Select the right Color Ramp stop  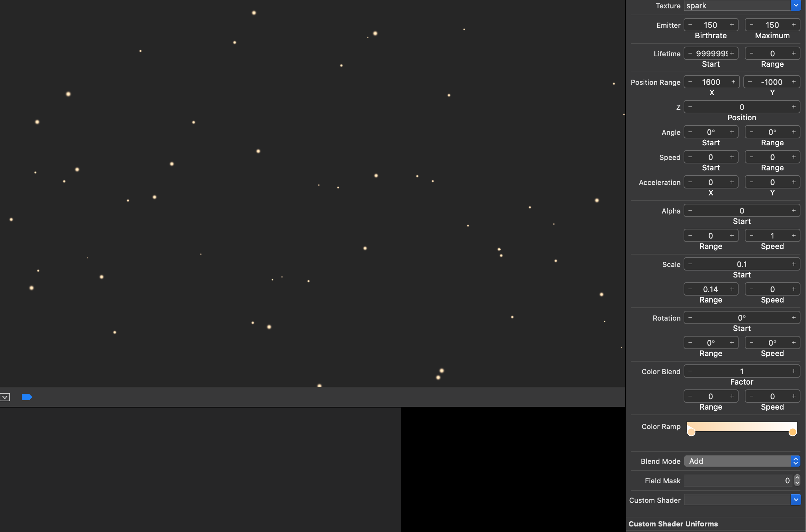click(793, 432)
